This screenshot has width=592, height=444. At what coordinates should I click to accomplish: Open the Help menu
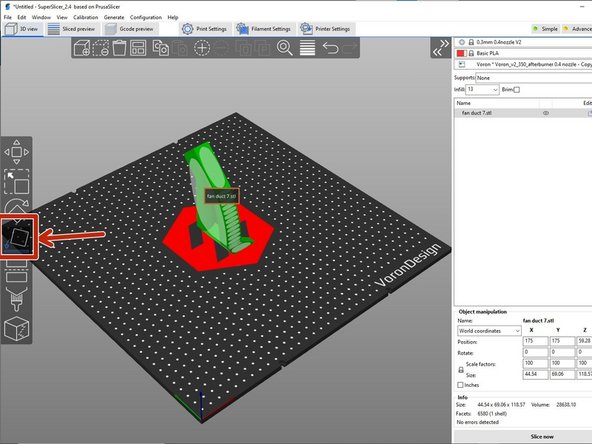[x=173, y=17]
